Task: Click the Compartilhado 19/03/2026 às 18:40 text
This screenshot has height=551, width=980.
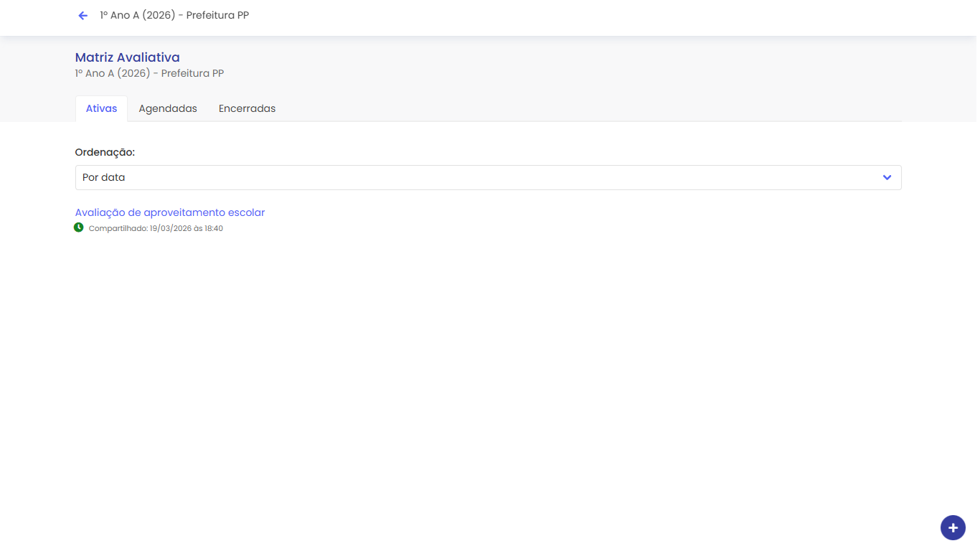Action: click(x=156, y=228)
